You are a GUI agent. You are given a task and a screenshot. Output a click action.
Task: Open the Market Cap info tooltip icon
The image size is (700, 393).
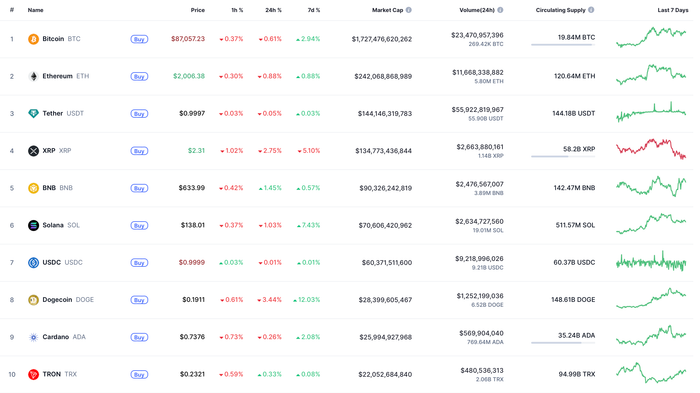tap(408, 10)
